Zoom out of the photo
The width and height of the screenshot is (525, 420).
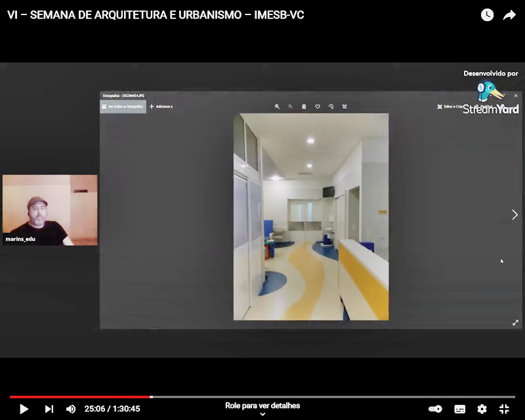[x=291, y=106]
